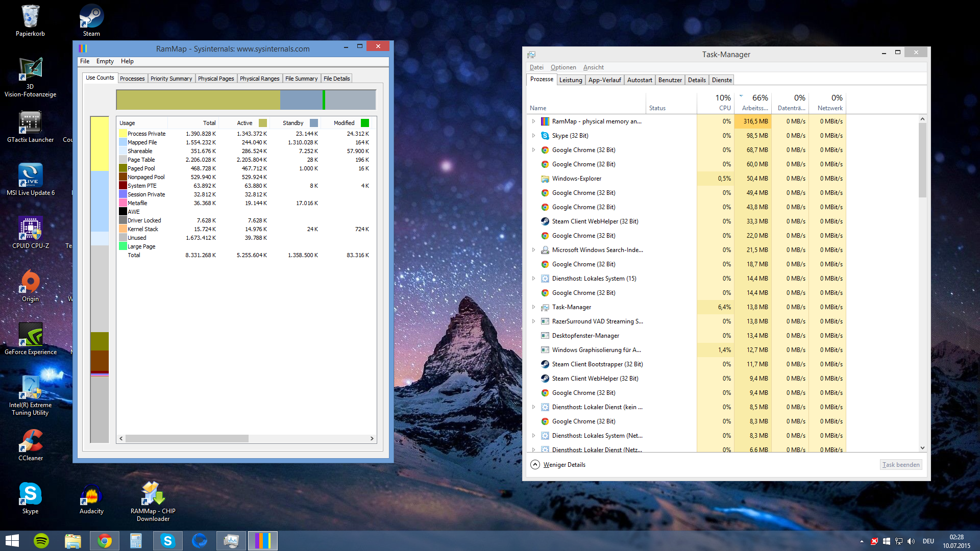Screen dimensions: 980x551
Task: Click the Task beenden button
Action: 901,465
